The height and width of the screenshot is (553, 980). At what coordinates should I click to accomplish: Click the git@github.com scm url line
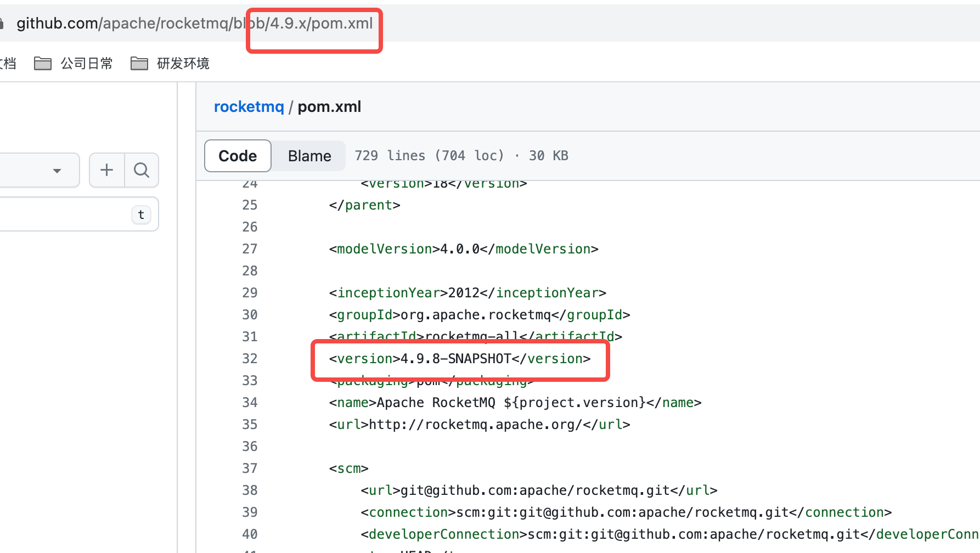pyautogui.click(x=539, y=490)
